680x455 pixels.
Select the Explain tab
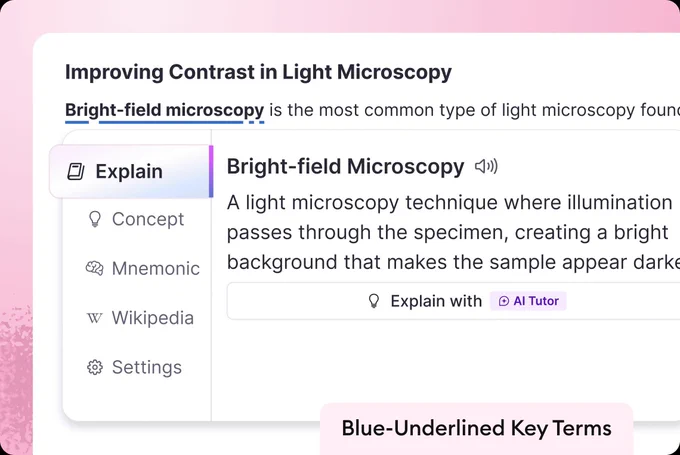tap(131, 171)
